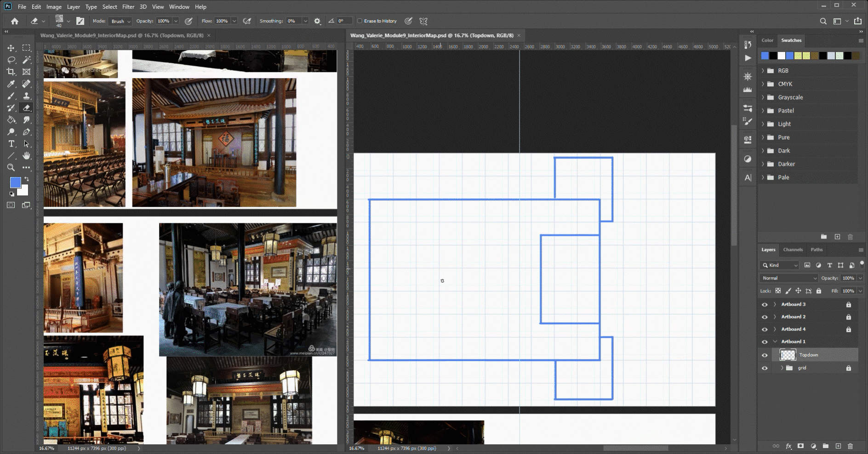Select the Hand tool
Image resolution: width=868 pixels, height=454 pixels.
click(27, 156)
